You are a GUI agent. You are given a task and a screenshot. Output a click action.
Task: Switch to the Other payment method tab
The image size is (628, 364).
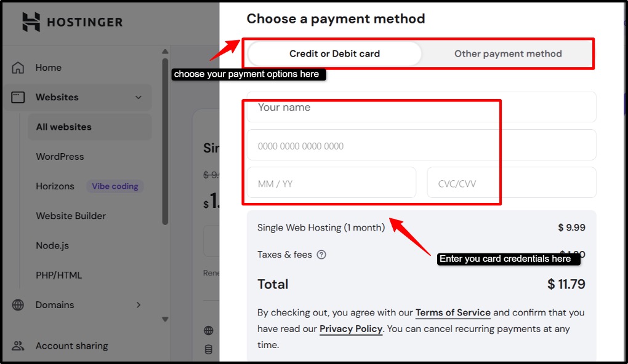point(507,53)
